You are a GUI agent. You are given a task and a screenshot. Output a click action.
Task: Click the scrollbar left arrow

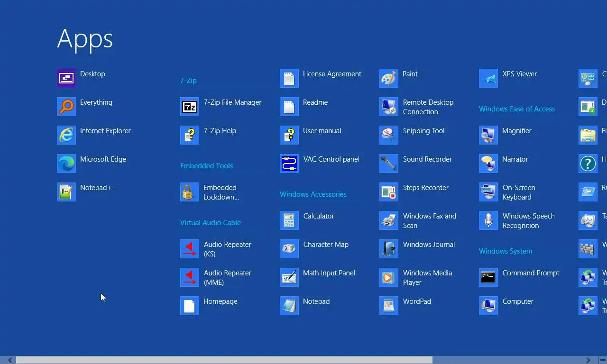[x=10, y=360]
